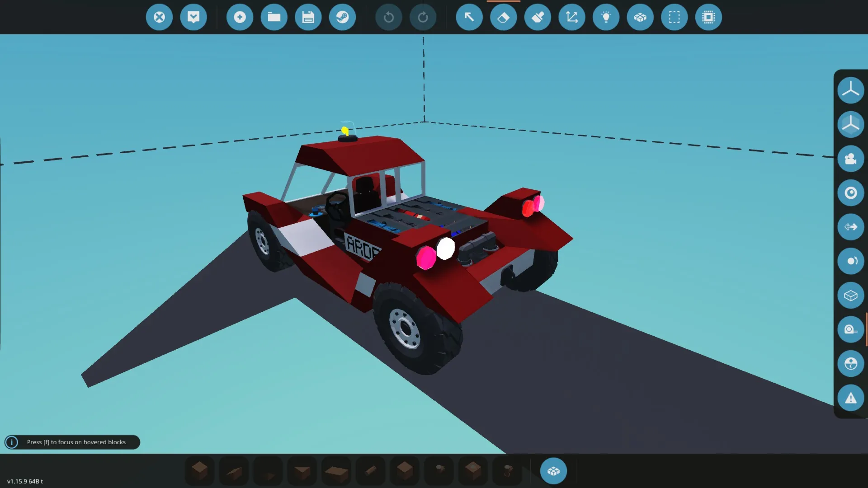868x488 pixels.
Task: Open the dashed rectangle selection tool
Action: [674, 17]
